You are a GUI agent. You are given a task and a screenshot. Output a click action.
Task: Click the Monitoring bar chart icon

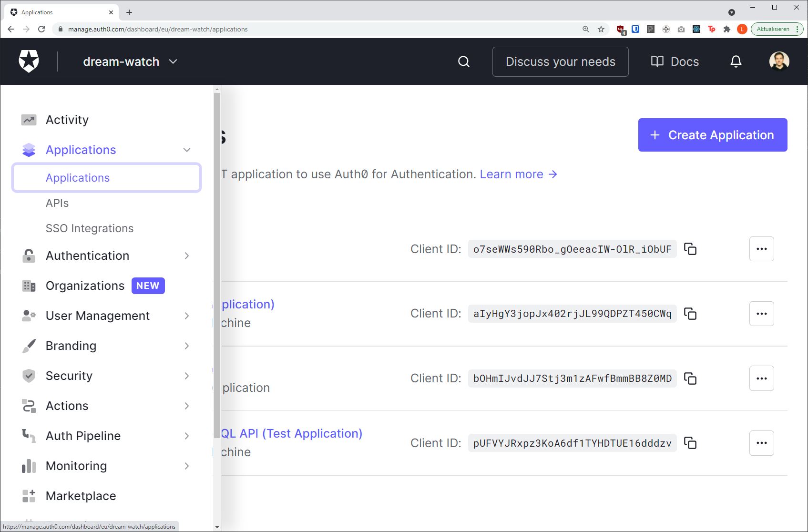click(x=29, y=466)
